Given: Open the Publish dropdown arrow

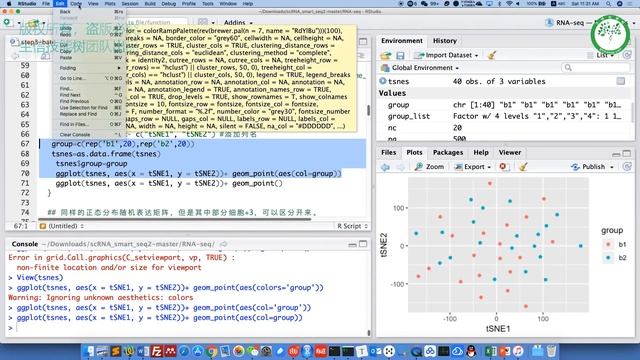Looking at the screenshot, I should click(x=612, y=167).
